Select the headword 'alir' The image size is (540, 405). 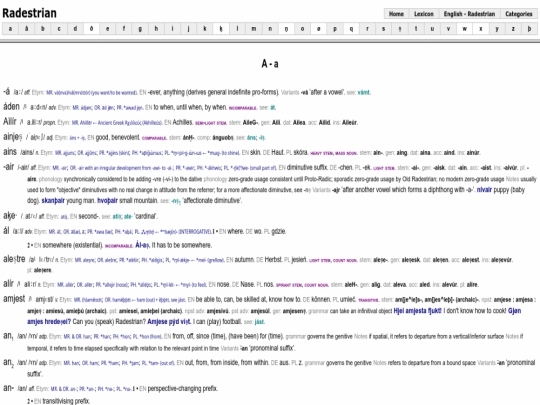pos(8,283)
